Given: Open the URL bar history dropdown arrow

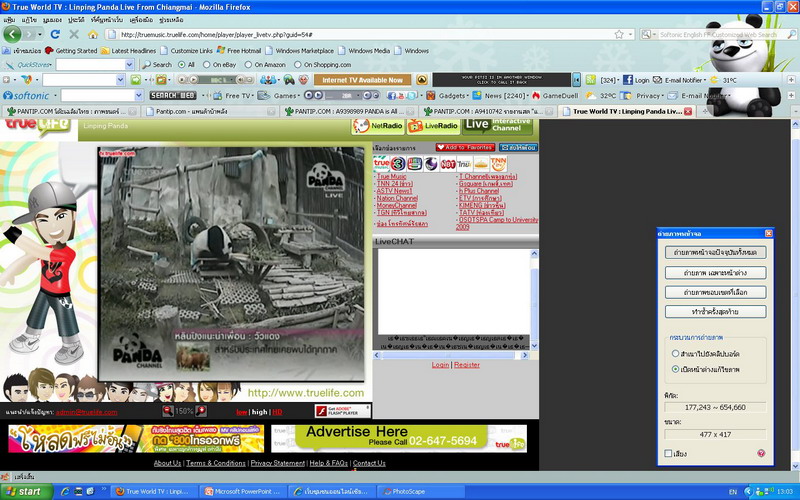Looking at the screenshot, I should [631, 34].
